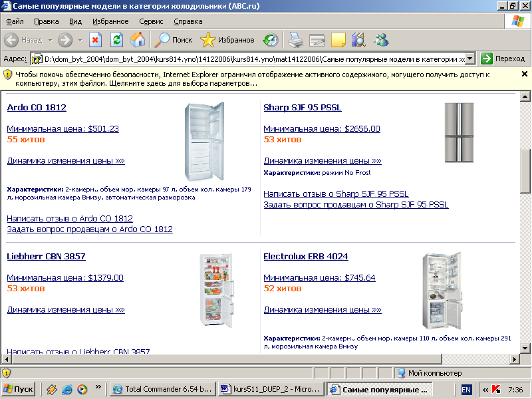
Task: Click the Print printer icon
Action: pos(295,40)
